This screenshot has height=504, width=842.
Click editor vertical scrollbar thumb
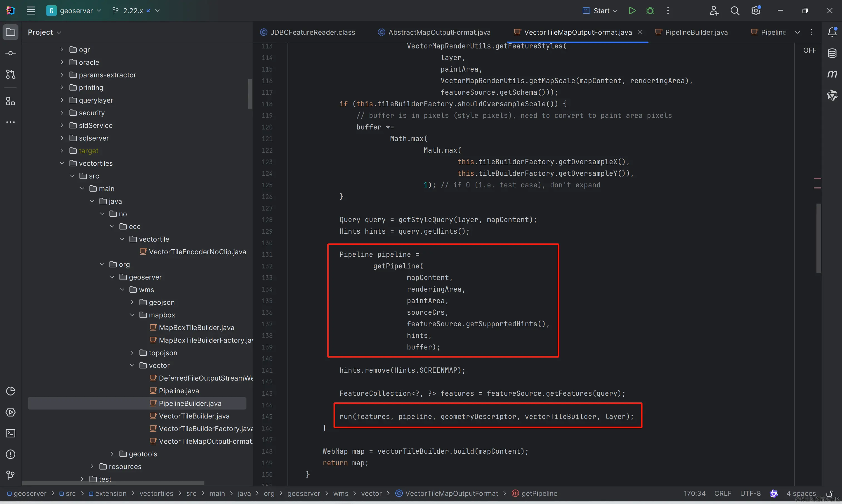[x=819, y=238]
